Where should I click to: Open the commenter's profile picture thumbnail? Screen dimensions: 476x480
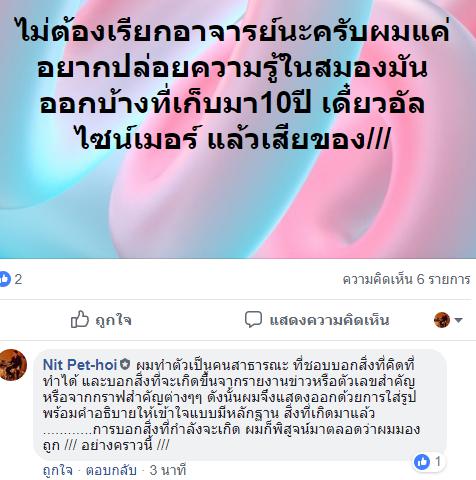(13, 365)
